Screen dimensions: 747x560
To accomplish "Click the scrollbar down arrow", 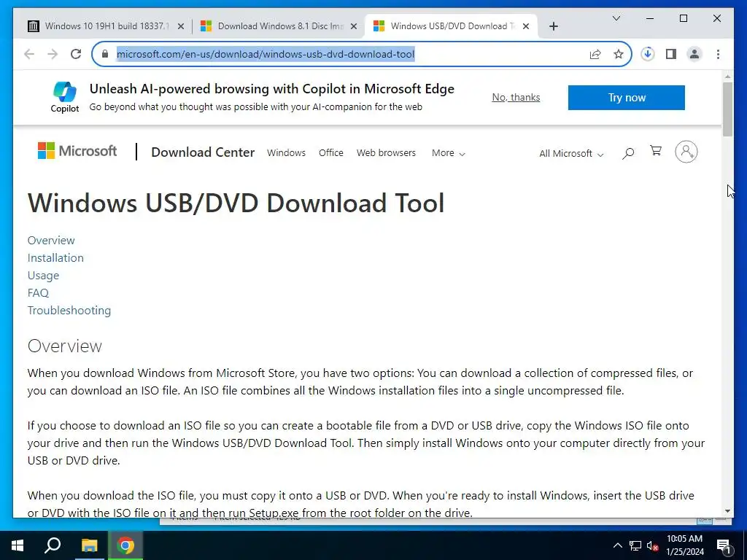I will pos(727,511).
